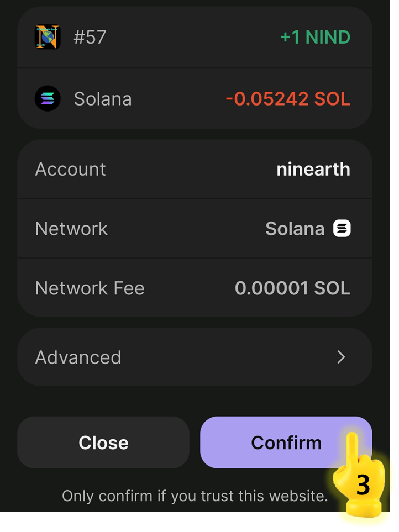Click the Solana network value text
Viewport: 399px width, 532px height.
[x=295, y=229]
